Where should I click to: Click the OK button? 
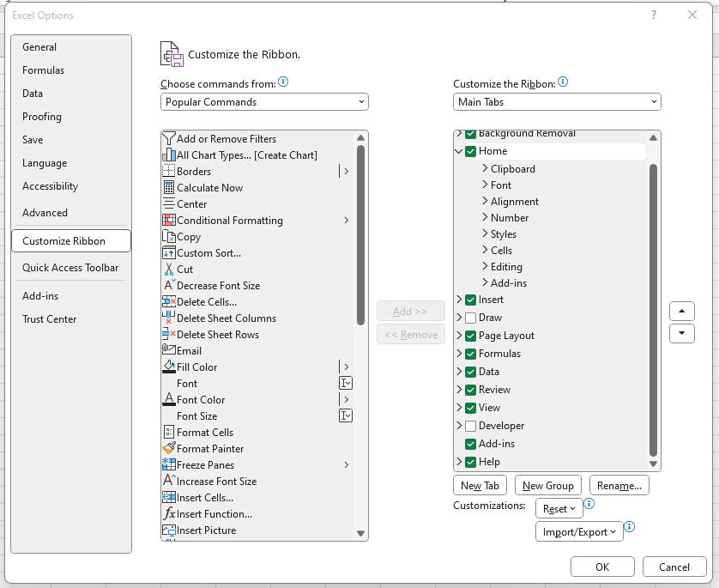point(602,567)
